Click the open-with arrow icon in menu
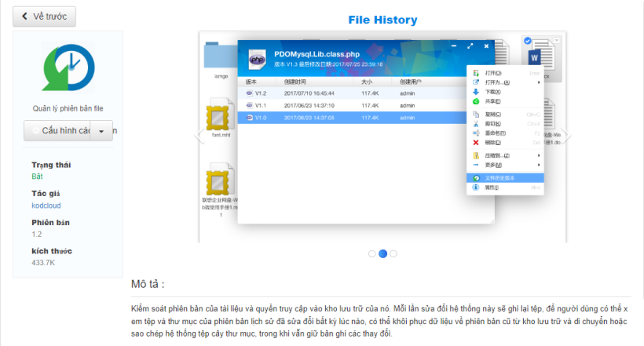This screenshot has height=346, width=644. click(476, 82)
